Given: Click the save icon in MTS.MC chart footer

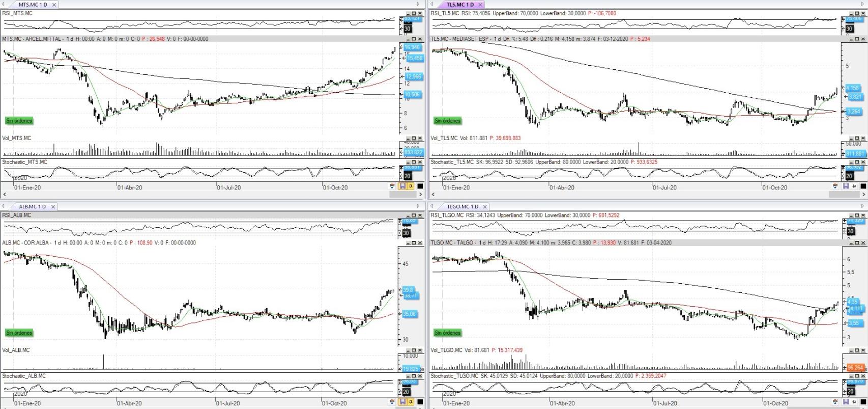Looking at the screenshot, I should click(x=402, y=186).
